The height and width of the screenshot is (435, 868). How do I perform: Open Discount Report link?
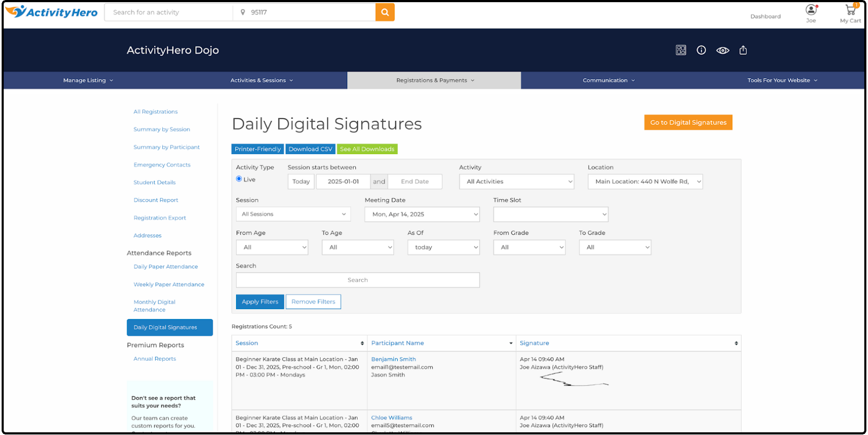156,200
